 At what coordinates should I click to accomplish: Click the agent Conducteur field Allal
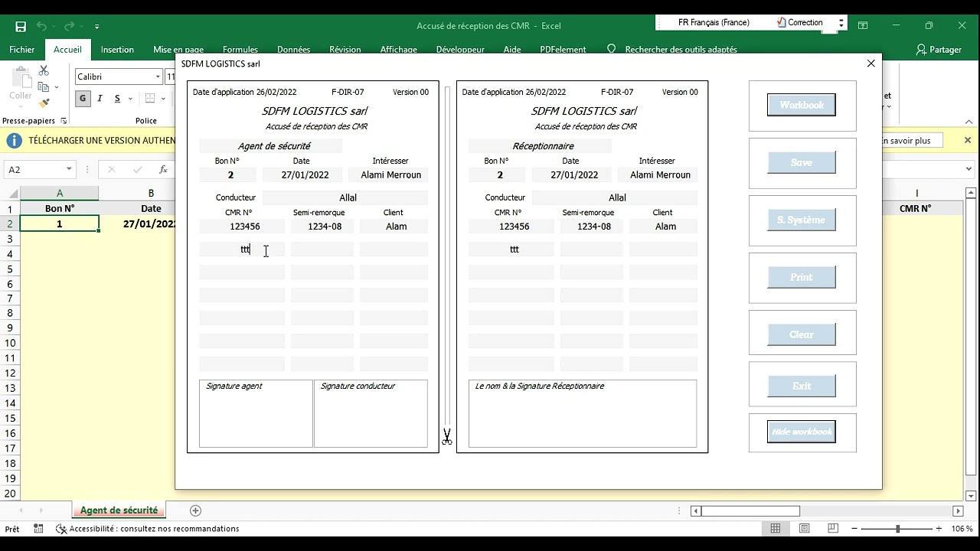[345, 197]
